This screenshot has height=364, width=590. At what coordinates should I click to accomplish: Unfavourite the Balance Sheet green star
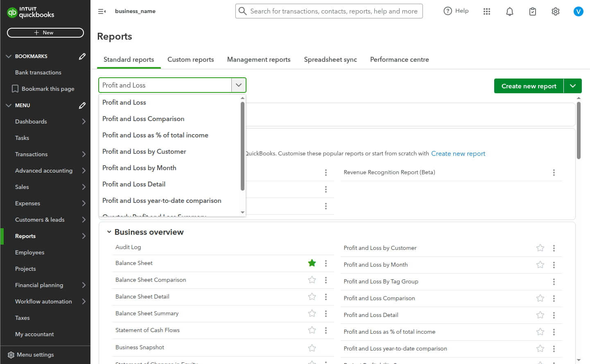tap(312, 263)
